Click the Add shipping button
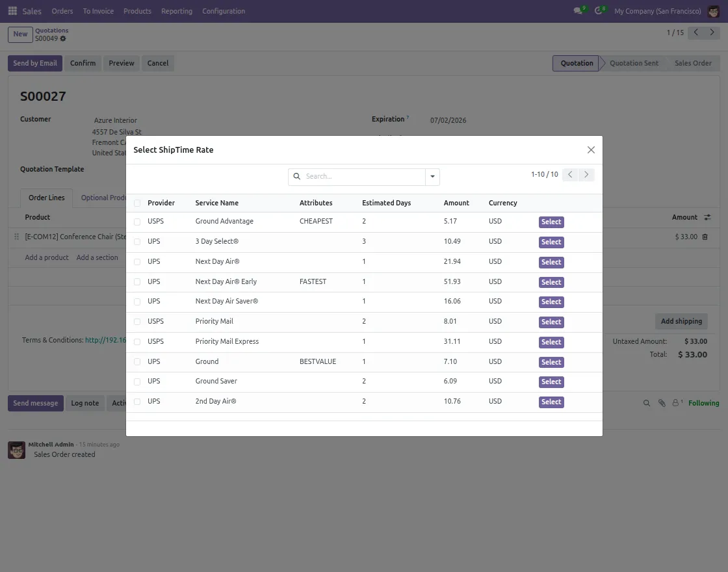728x572 pixels. click(681, 321)
